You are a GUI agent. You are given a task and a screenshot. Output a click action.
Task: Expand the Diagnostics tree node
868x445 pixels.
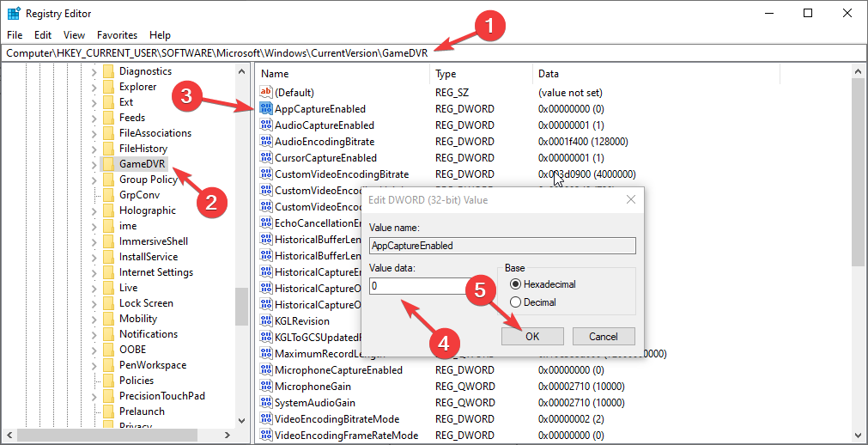tap(94, 71)
